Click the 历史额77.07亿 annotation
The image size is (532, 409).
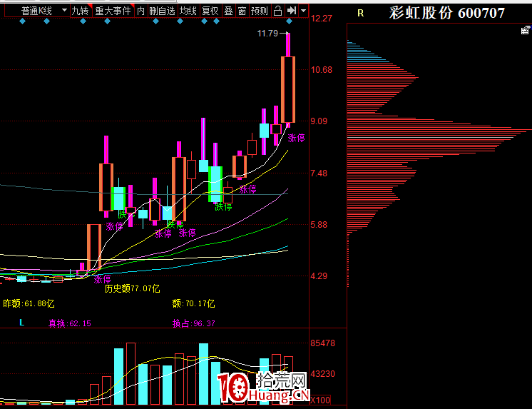132,289
